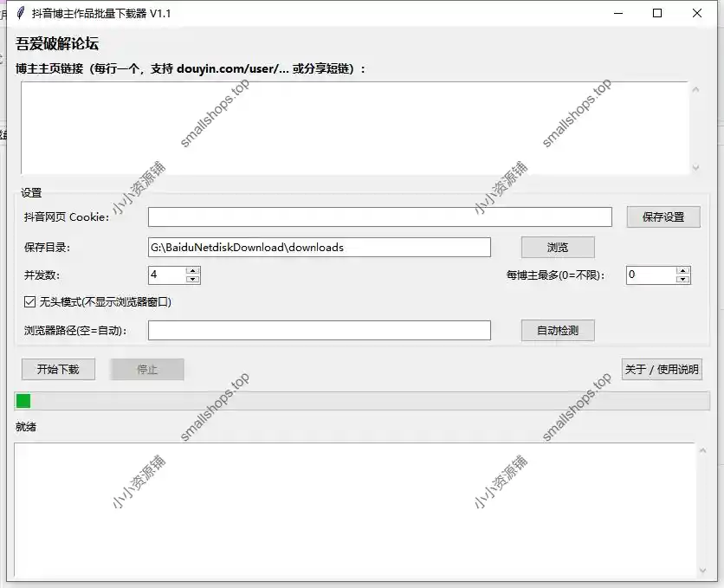Focus the 抖音网页 Cookie input field
Screen dimensions: 724x588
pyautogui.click(x=380, y=216)
